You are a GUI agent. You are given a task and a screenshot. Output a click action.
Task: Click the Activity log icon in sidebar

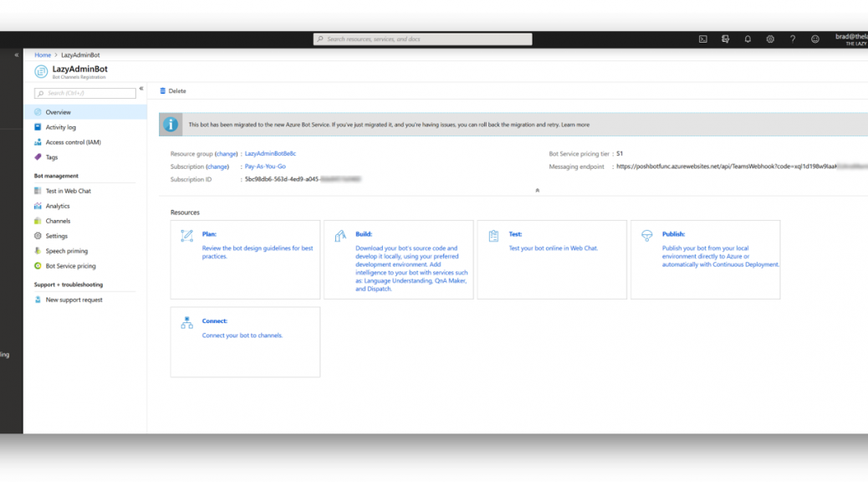pyautogui.click(x=38, y=127)
